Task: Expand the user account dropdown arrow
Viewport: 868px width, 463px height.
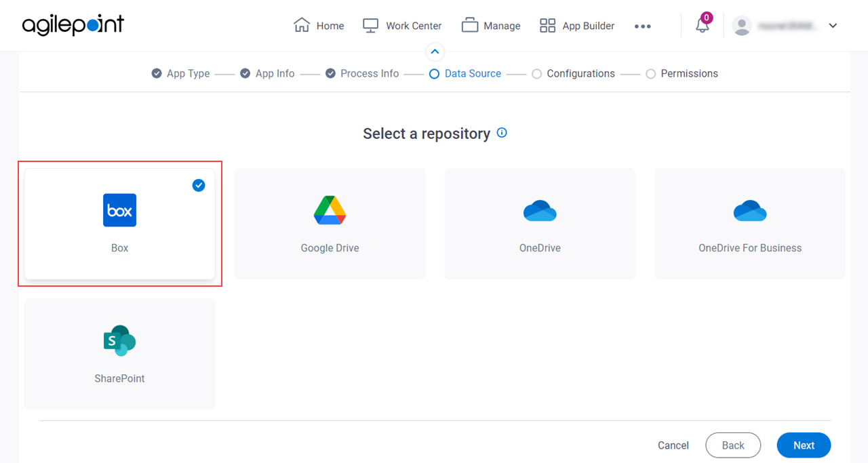Action: tap(833, 26)
